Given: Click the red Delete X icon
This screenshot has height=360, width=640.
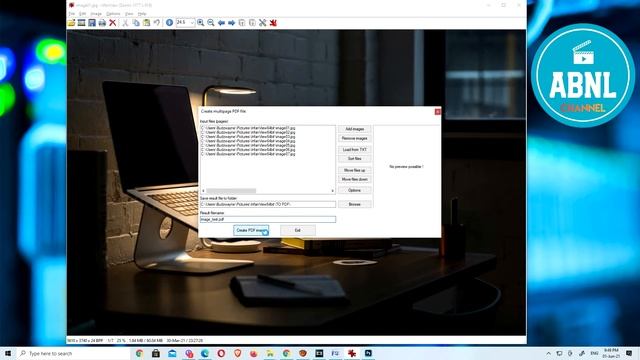Looking at the screenshot, I should [x=113, y=23].
